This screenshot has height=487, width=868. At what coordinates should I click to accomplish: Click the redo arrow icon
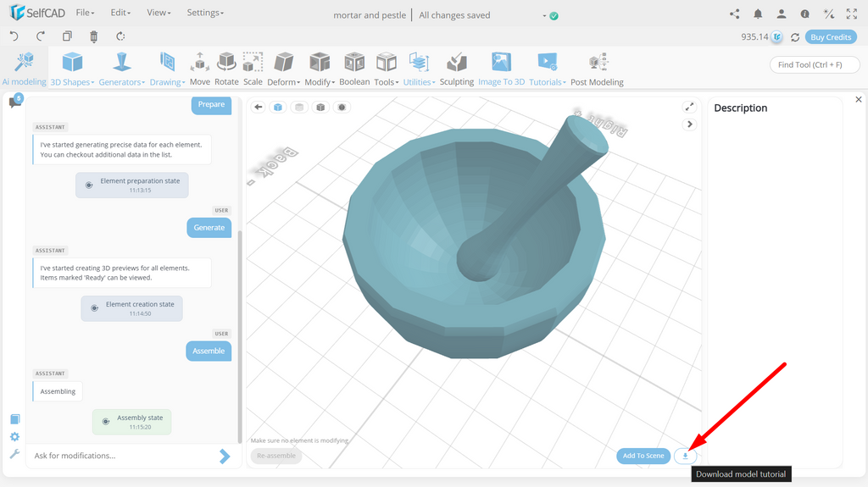click(41, 36)
